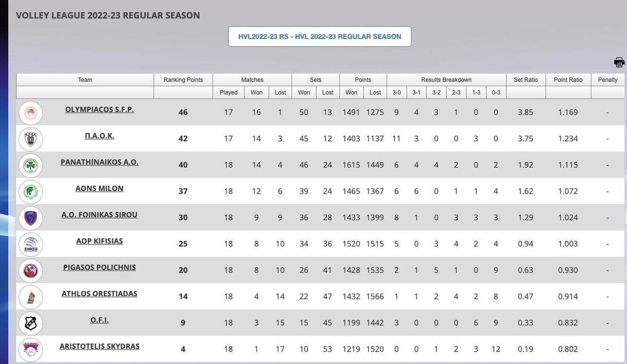Select AOP Kifisias ranking points value 25
This screenshot has width=627, height=364.
(x=183, y=244)
